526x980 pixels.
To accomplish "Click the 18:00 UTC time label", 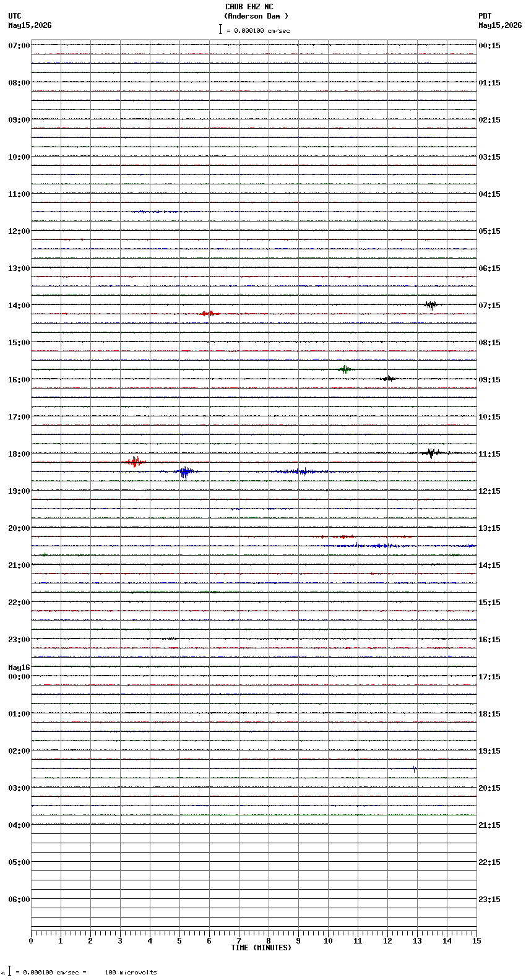I will click(19, 454).
